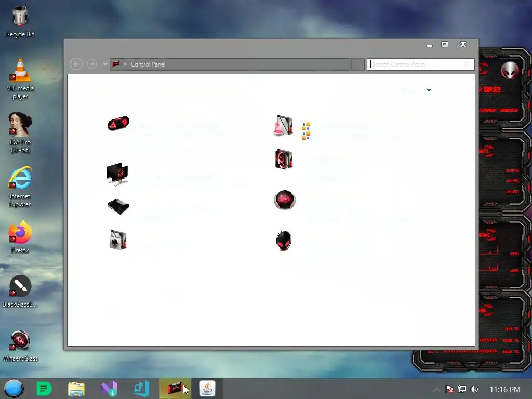Click the Control Panel breadcrumb in the address bar
Image resolution: width=532 pixels, height=399 pixels.
(148, 64)
